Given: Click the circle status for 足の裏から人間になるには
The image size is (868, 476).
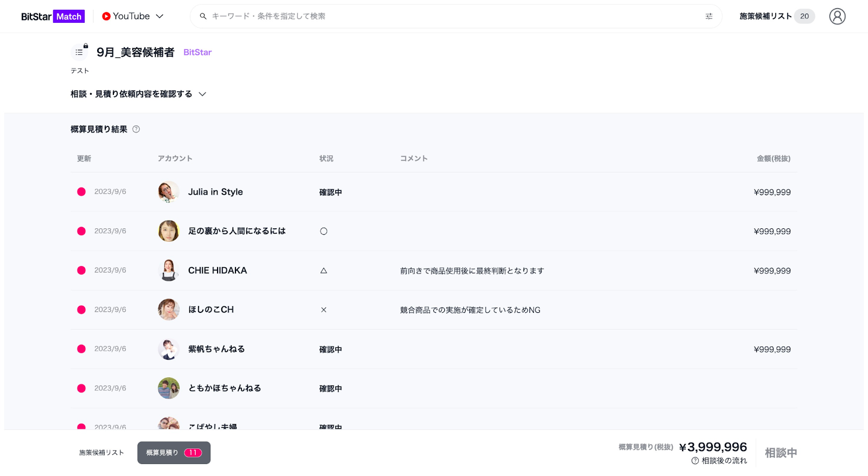Looking at the screenshot, I should coord(324,231).
